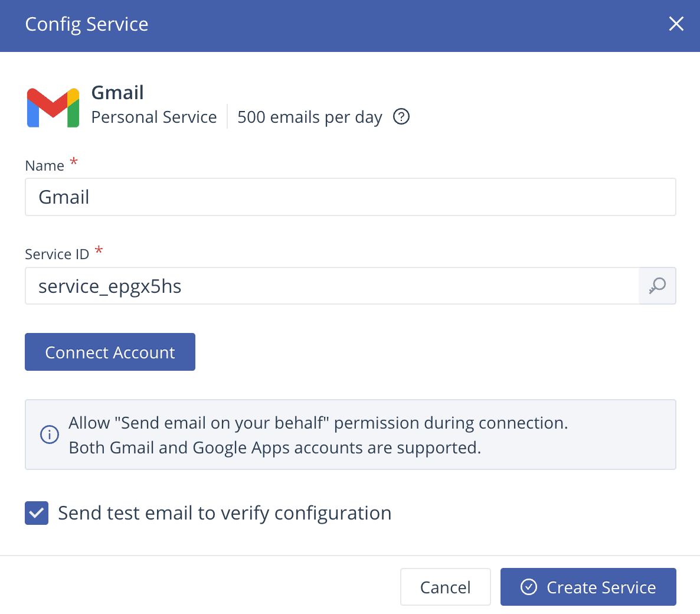Open the help tooltip beside "500 emails per day"
700x614 pixels.
[x=401, y=117]
